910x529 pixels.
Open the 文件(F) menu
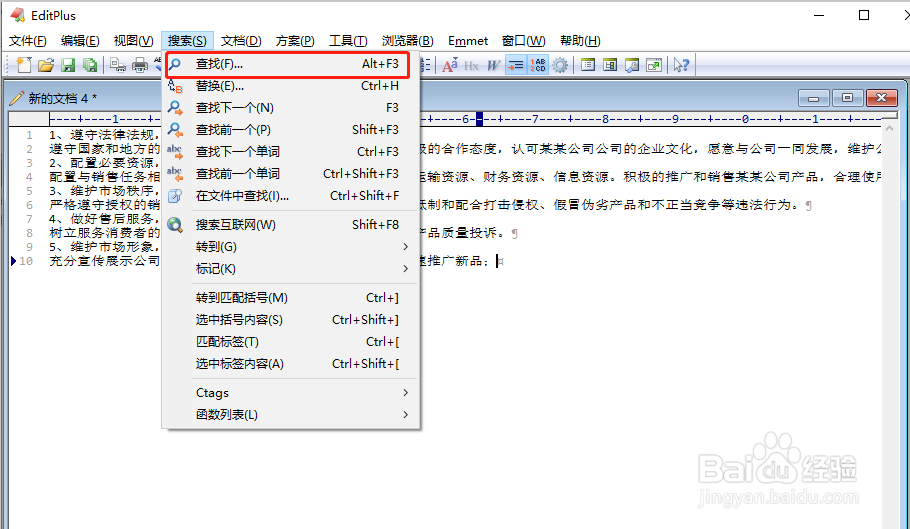click(x=28, y=41)
